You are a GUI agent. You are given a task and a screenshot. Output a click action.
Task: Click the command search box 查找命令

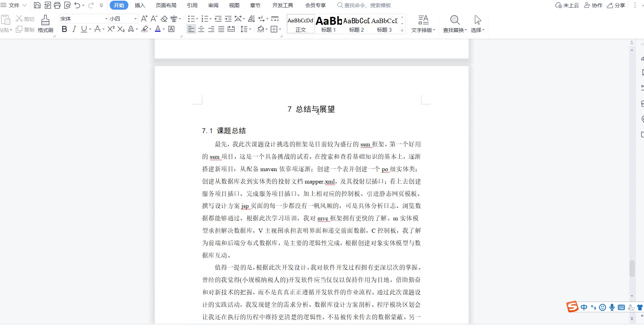tap(364, 5)
